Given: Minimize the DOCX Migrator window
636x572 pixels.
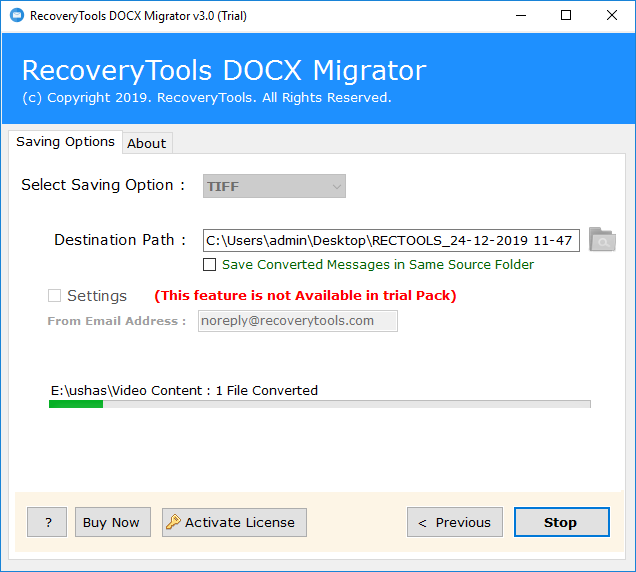Looking at the screenshot, I should [x=521, y=16].
